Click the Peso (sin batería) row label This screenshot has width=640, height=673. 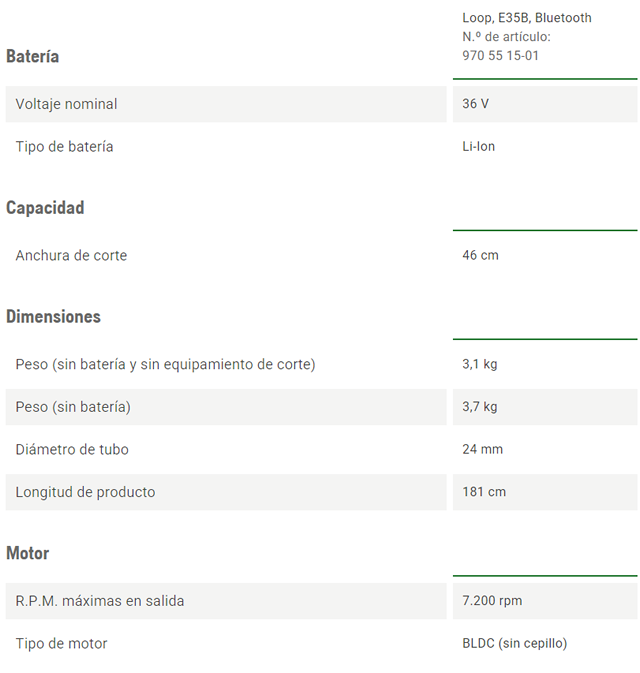73,407
